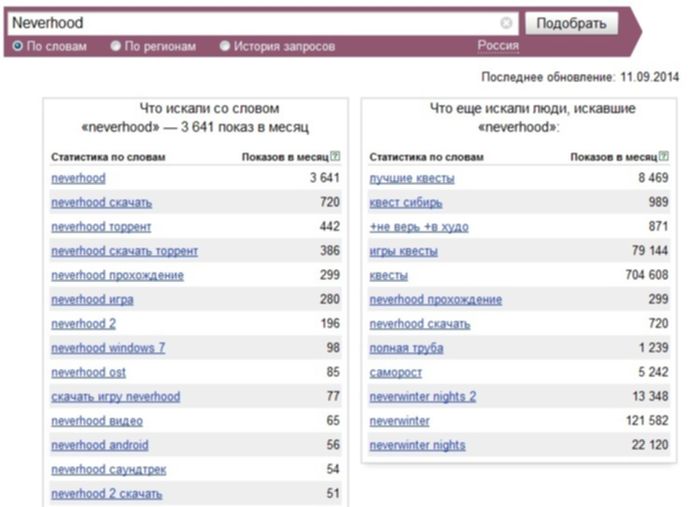The width and height of the screenshot is (688, 507).
Task: Open help icon beside left 'Показов в месяц'
Action: [x=335, y=156]
